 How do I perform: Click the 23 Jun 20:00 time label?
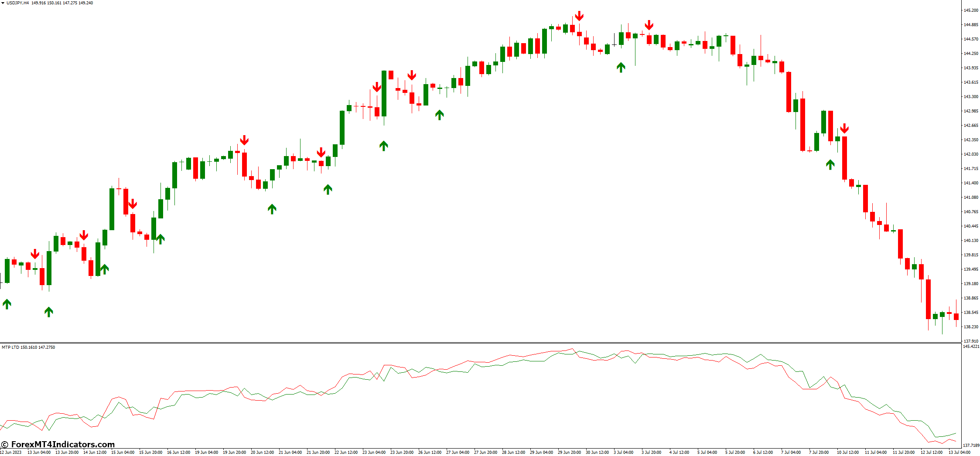402,452
